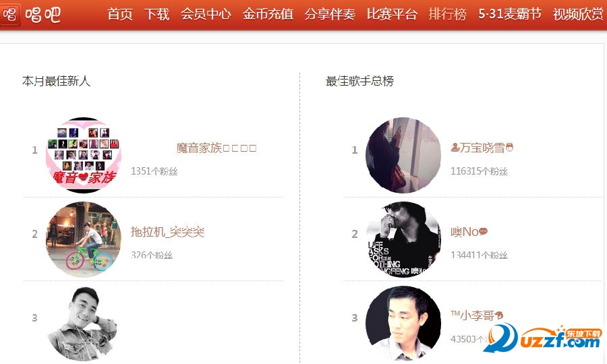Open the 万宝晓雪 profile link
The height and width of the screenshot is (364, 607).
pos(482,148)
